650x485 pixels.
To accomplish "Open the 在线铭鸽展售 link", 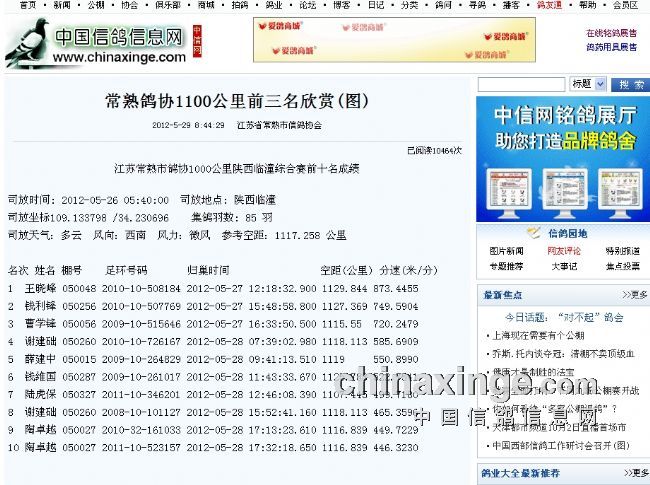I will 611,33.
